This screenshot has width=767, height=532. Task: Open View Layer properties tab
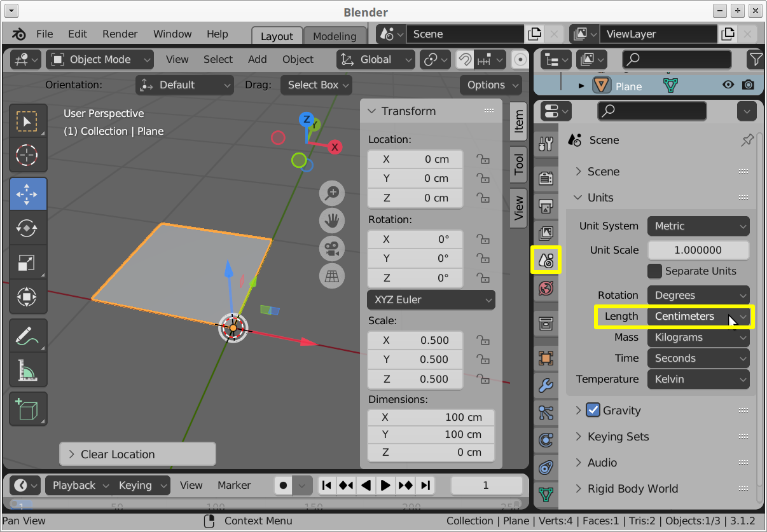(x=546, y=233)
